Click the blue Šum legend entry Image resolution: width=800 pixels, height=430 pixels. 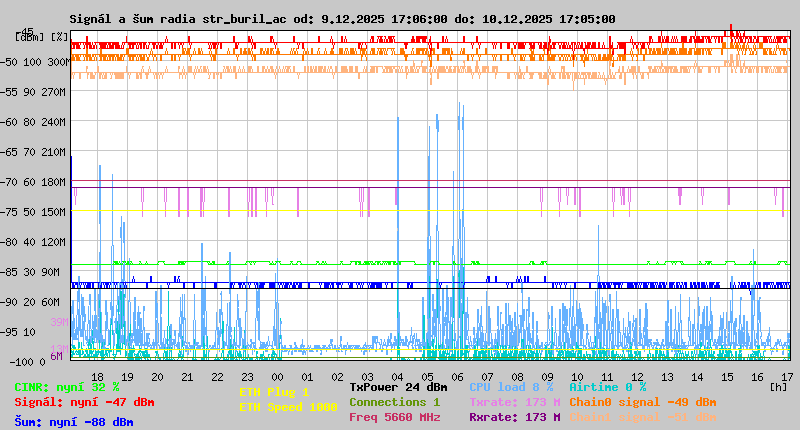(x=74, y=421)
